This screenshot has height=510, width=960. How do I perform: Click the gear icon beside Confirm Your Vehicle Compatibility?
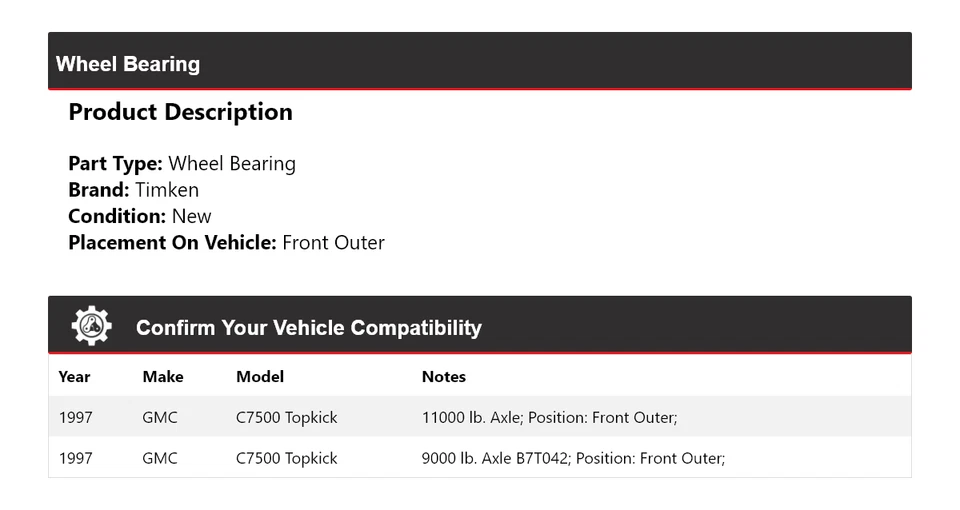point(91,326)
